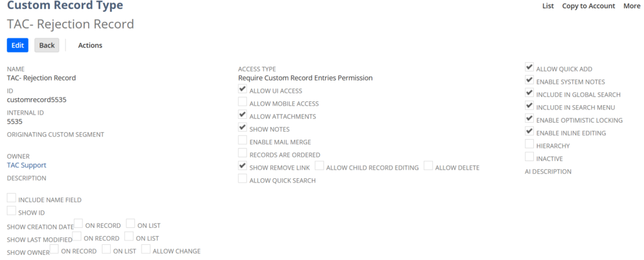The image size is (644, 260).
Task: Check the Inactive checkbox
Action: pyautogui.click(x=530, y=157)
